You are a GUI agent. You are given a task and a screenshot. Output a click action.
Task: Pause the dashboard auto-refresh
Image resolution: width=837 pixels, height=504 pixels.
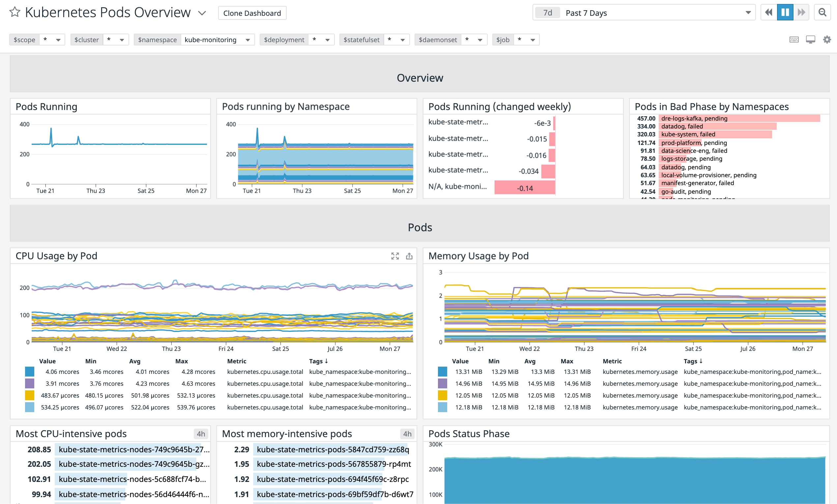click(x=785, y=12)
